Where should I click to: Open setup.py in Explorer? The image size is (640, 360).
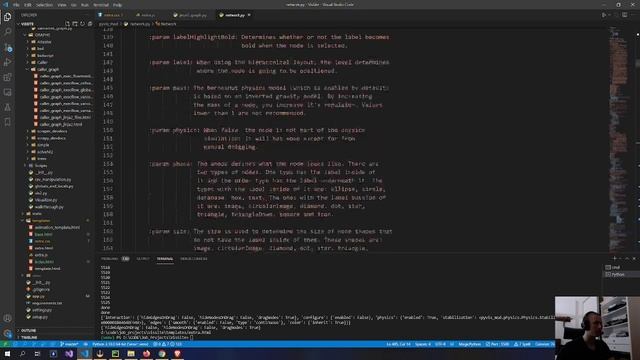[40, 317]
